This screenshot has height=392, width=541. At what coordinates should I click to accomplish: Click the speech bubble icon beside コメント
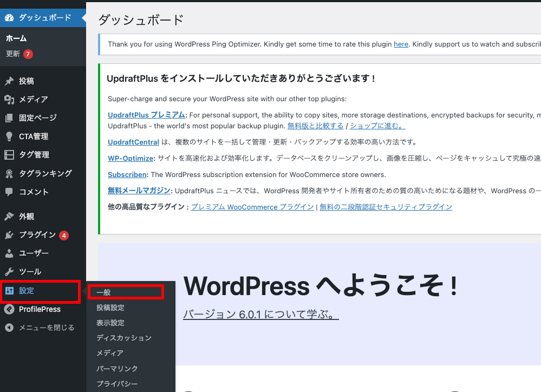pyautogui.click(x=9, y=192)
